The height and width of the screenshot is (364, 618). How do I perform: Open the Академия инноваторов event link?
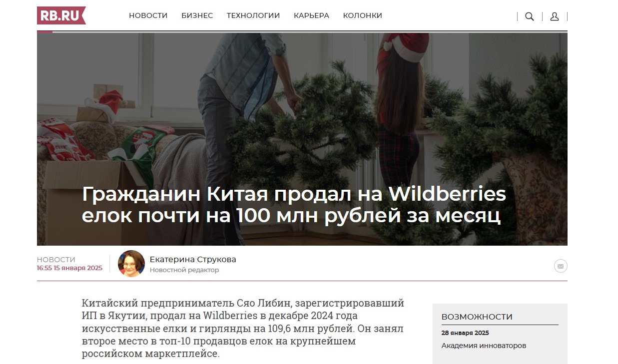pyautogui.click(x=484, y=346)
